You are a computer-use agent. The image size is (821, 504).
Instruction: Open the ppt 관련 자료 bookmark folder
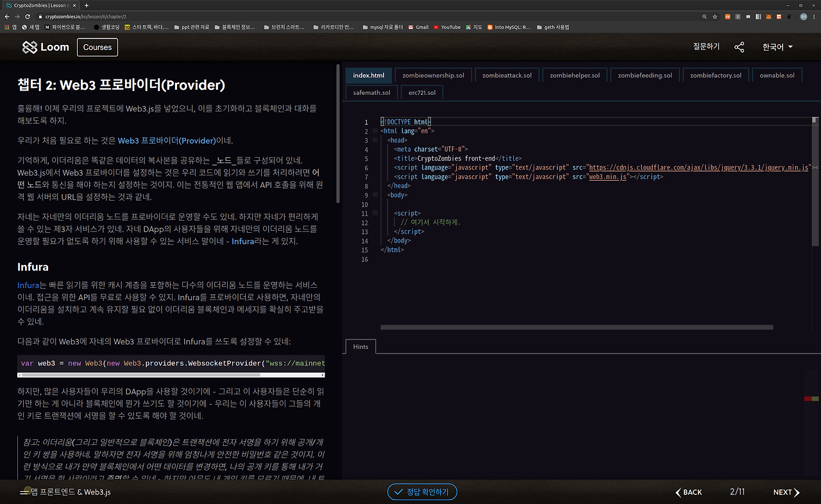pyautogui.click(x=192, y=28)
